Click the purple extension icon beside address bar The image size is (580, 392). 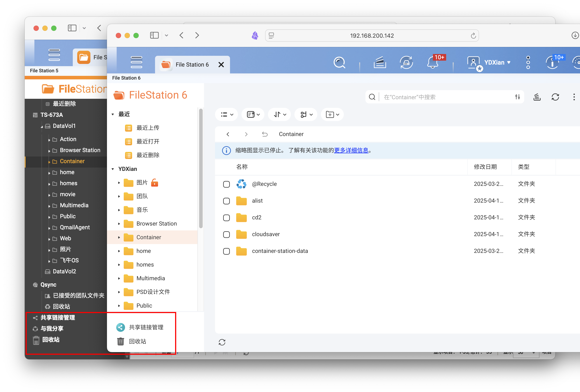click(255, 35)
